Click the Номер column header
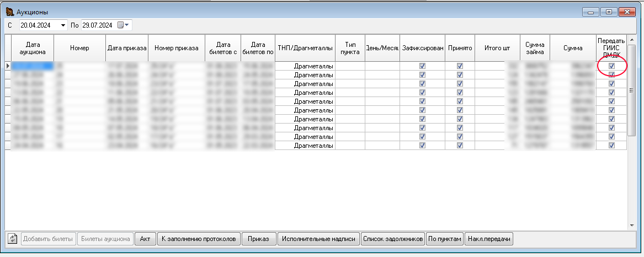Image resolution: width=644 pixels, height=257 pixels. click(79, 48)
